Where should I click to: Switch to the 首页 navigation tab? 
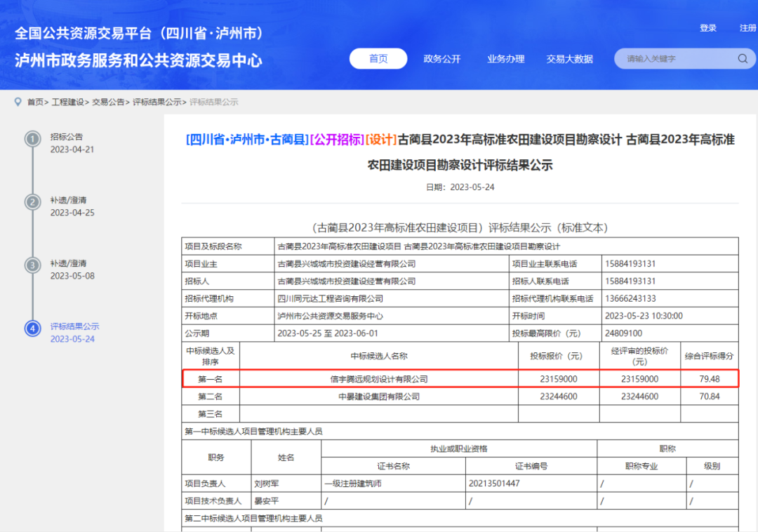[x=378, y=58]
